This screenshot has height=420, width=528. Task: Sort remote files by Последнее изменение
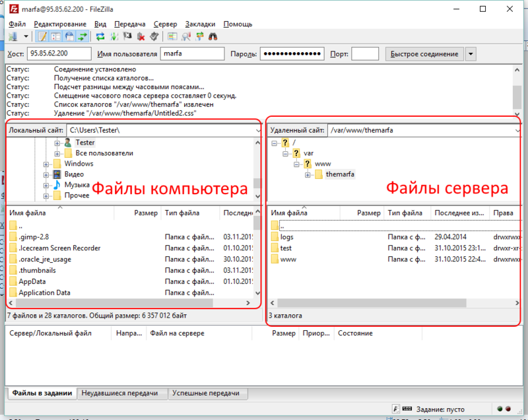click(x=459, y=213)
